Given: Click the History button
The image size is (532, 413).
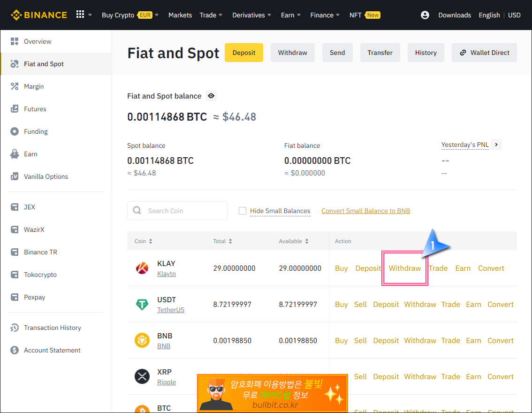Looking at the screenshot, I should (426, 53).
